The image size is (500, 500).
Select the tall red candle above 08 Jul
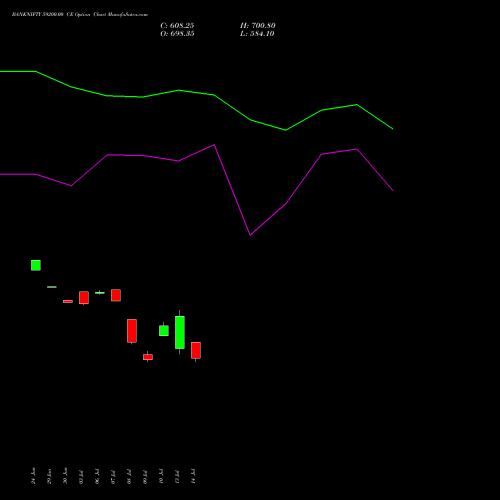coord(132,331)
